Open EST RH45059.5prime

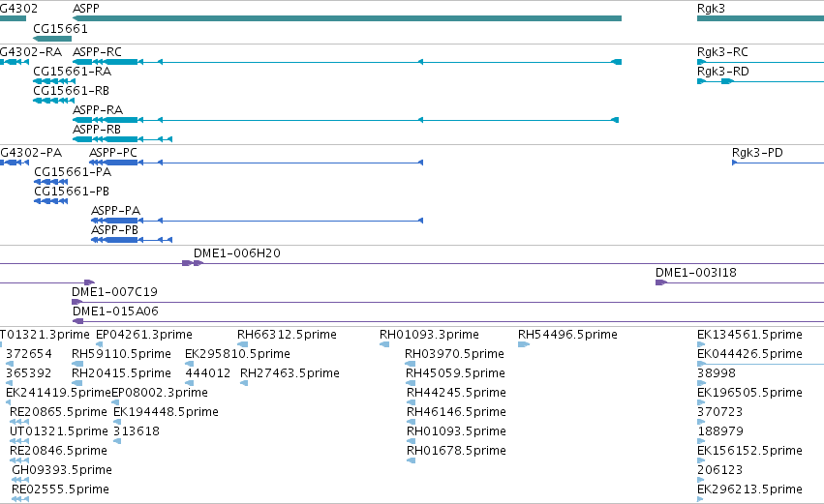tap(456, 373)
